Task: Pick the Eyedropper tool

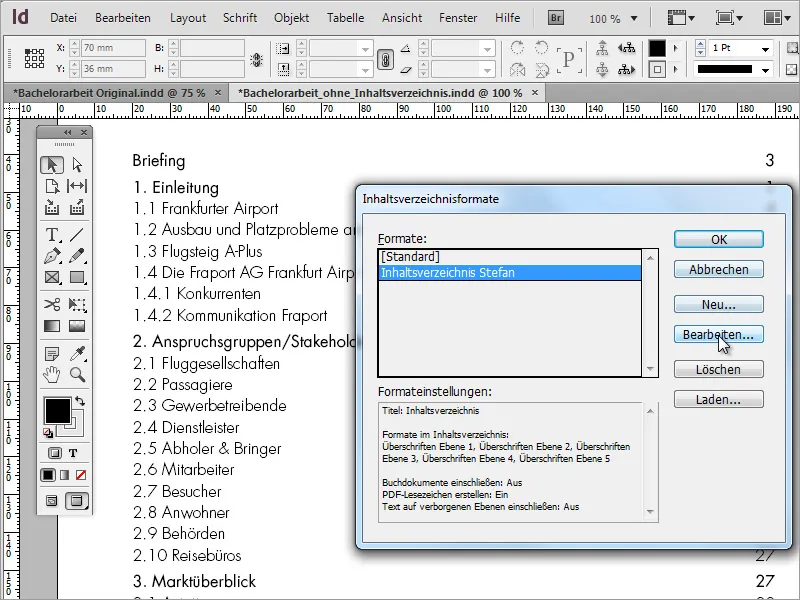Action: [77, 354]
